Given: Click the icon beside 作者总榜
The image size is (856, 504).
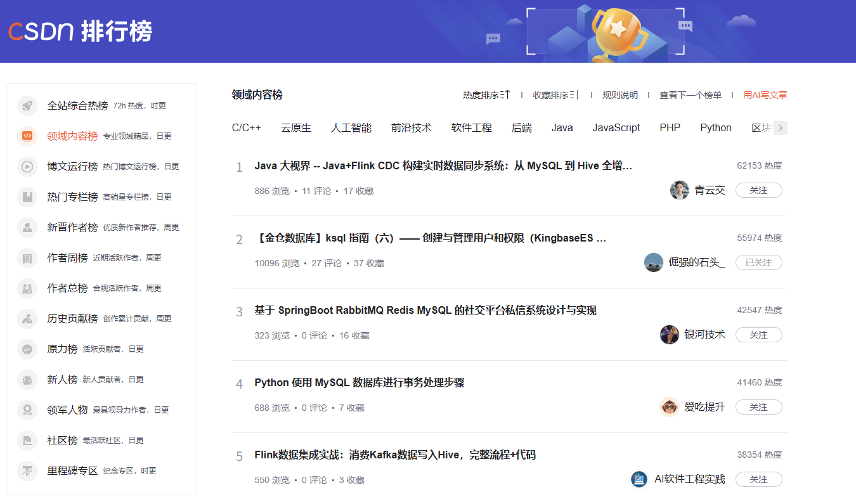Looking at the screenshot, I should 27,288.
